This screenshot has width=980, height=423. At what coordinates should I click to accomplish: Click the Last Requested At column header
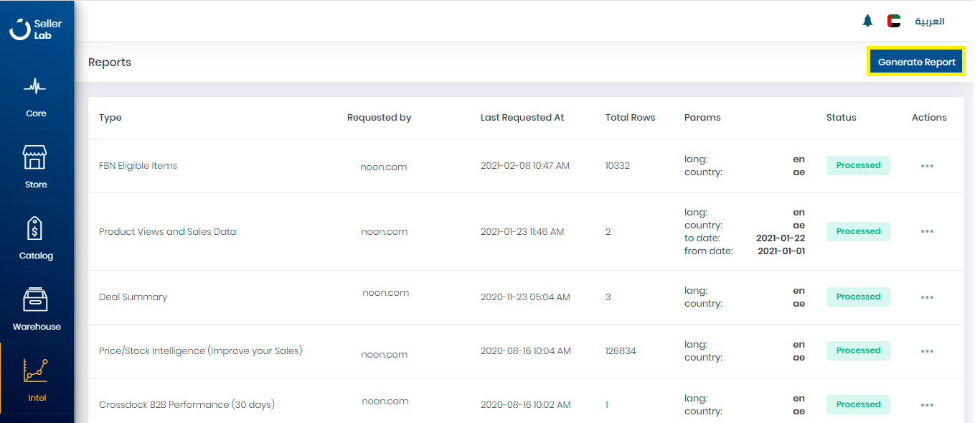click(522, 118)
